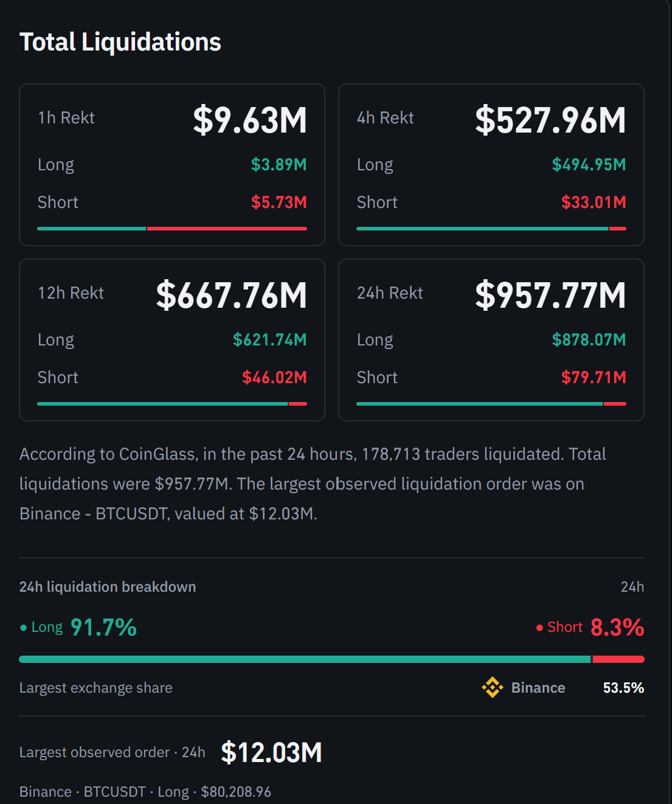The height and width of the screenshot is (804, 672).
Task: Click the CoinGlass summary paragraph
Action: pyautogui.click(x=313, y=484)
